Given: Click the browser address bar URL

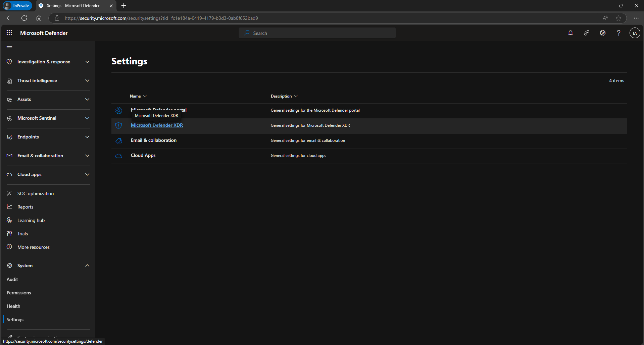Looking at the screenshot, I should (161, 18).
